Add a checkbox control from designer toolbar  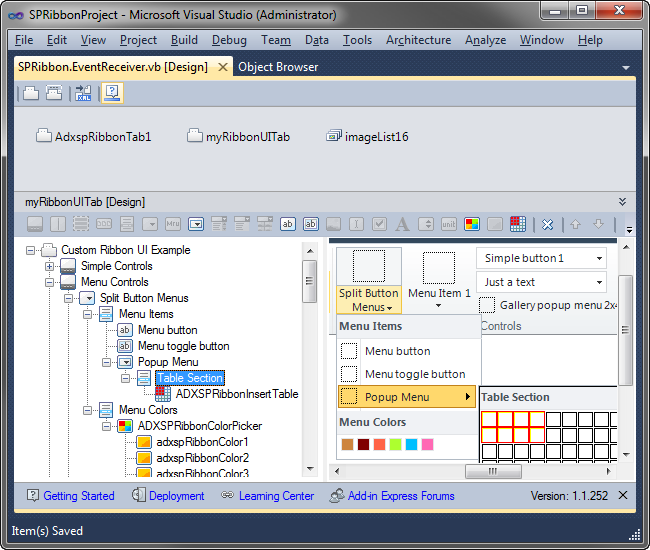(379, 224)
